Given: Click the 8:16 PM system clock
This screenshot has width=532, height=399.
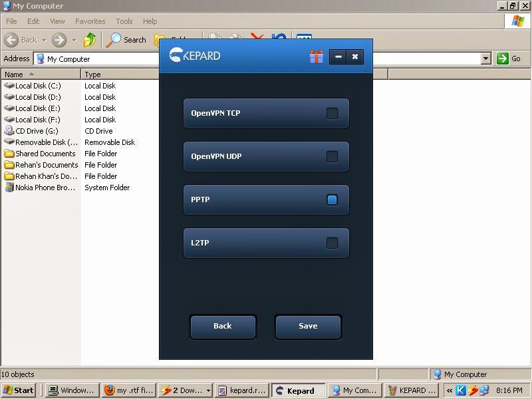Looking at the screenshot, I should pos(509,390).
